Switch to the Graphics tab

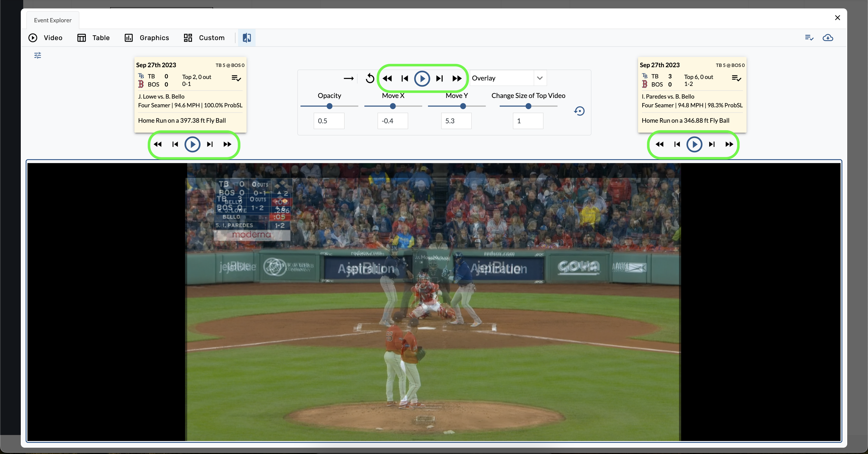point(147,38)
